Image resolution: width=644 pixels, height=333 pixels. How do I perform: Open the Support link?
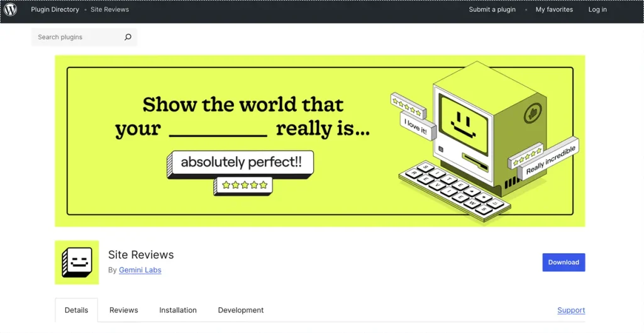click(571, 310)
